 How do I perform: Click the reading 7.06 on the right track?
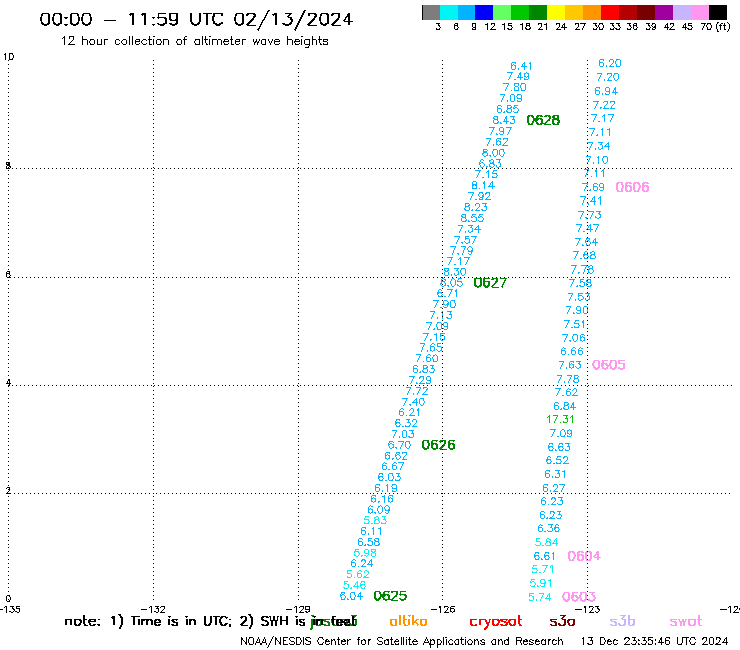574,338
